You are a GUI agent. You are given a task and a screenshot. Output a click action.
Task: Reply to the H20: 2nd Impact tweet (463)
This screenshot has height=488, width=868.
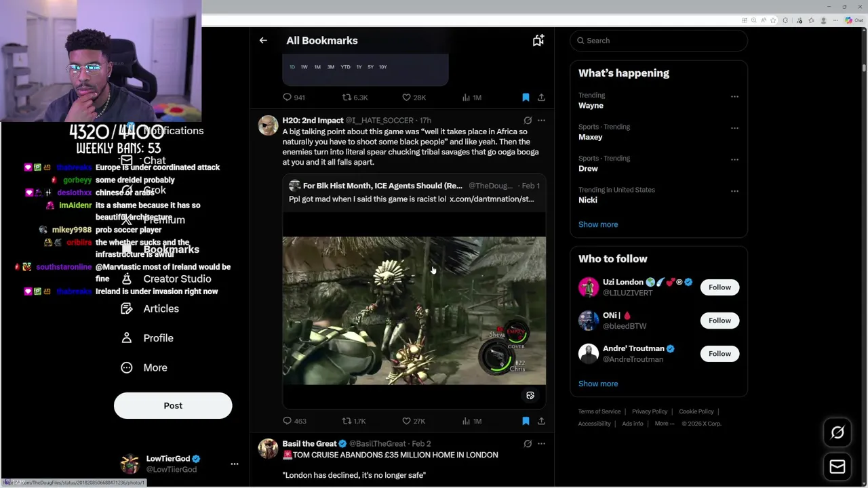(294, 421)
